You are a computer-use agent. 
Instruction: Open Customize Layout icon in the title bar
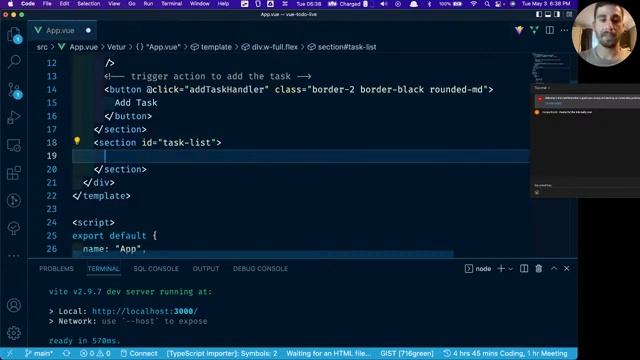pos(569,14)
